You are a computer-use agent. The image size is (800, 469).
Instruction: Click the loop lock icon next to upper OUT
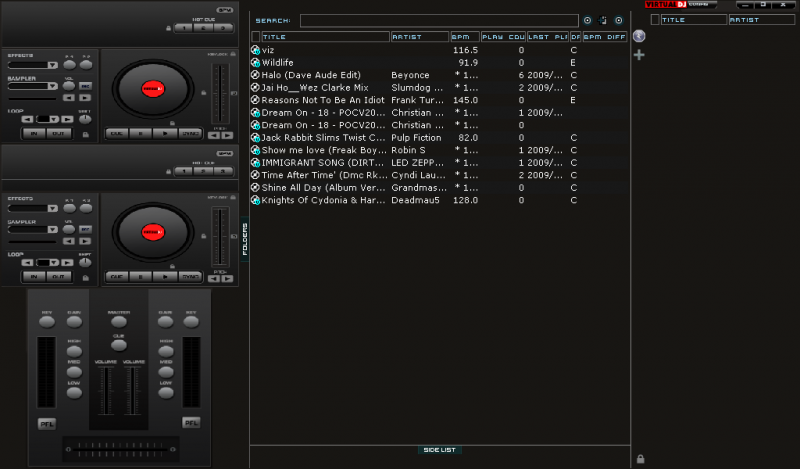coord(86,134)
